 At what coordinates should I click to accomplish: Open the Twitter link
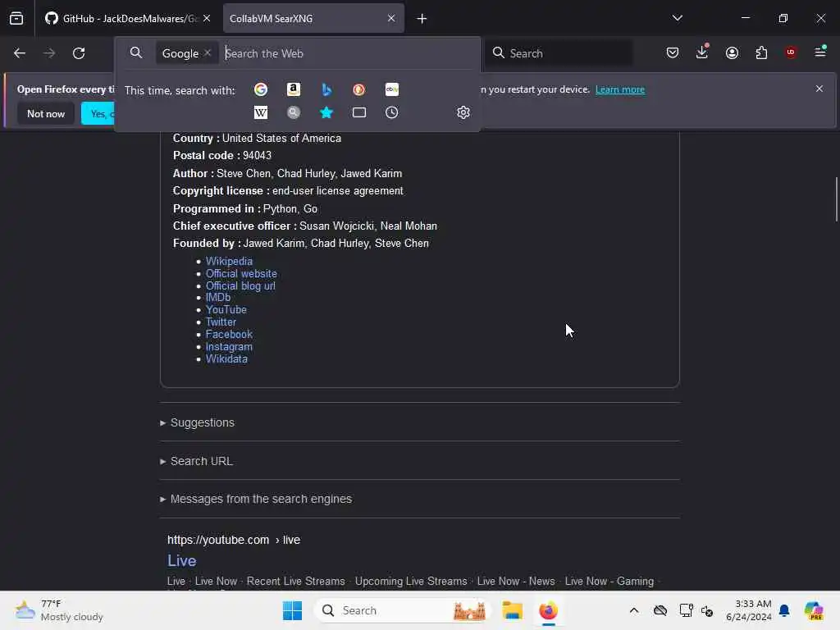[x=221, y=322]
